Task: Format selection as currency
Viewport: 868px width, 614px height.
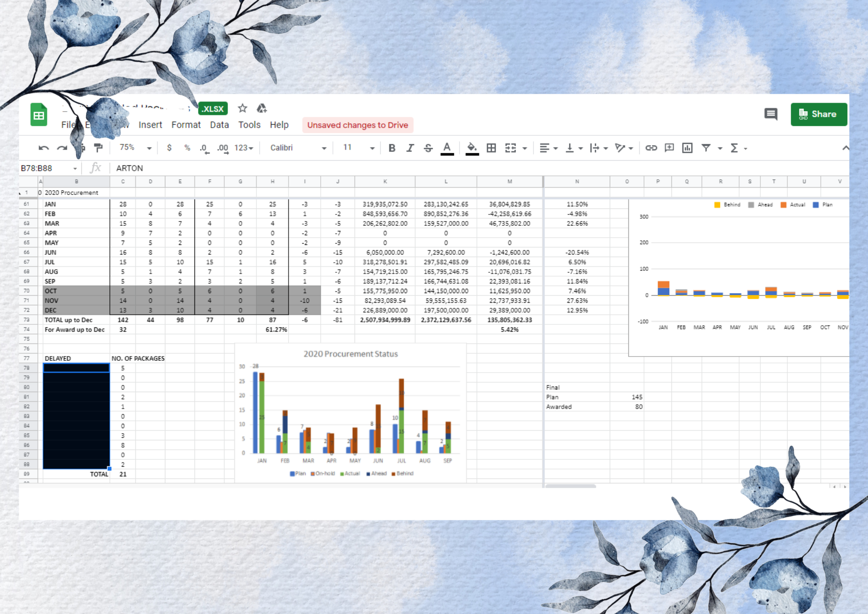Action: (x=169, y=148)
